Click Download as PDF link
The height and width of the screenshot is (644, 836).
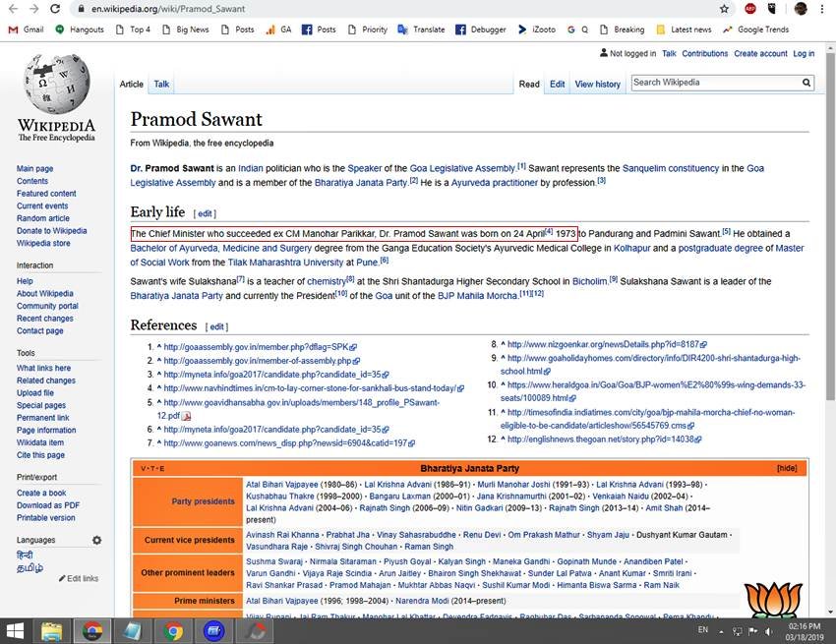coord(48,504)
